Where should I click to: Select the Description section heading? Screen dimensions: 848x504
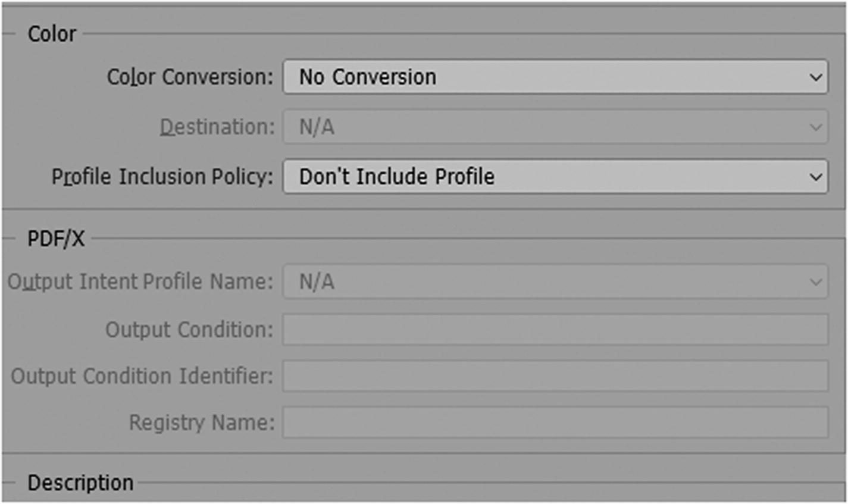[80, 483]
